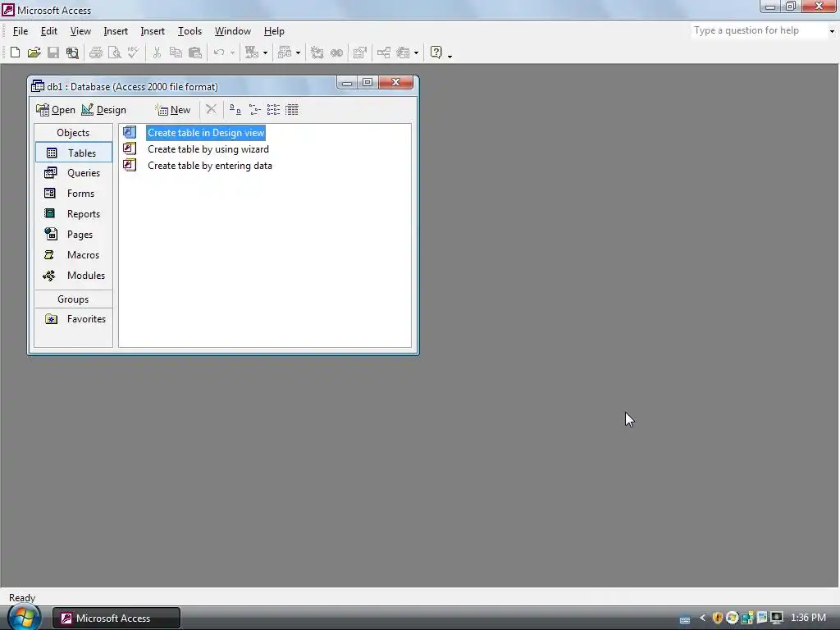The width and height of the screenshot is (840, 630).
Task: Select Modules in the Objects list
Action: click(x=73, y=276)
